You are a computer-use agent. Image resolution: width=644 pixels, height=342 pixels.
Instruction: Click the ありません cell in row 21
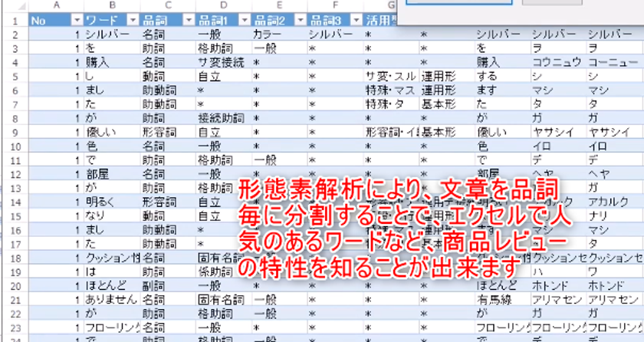(112, 300)
